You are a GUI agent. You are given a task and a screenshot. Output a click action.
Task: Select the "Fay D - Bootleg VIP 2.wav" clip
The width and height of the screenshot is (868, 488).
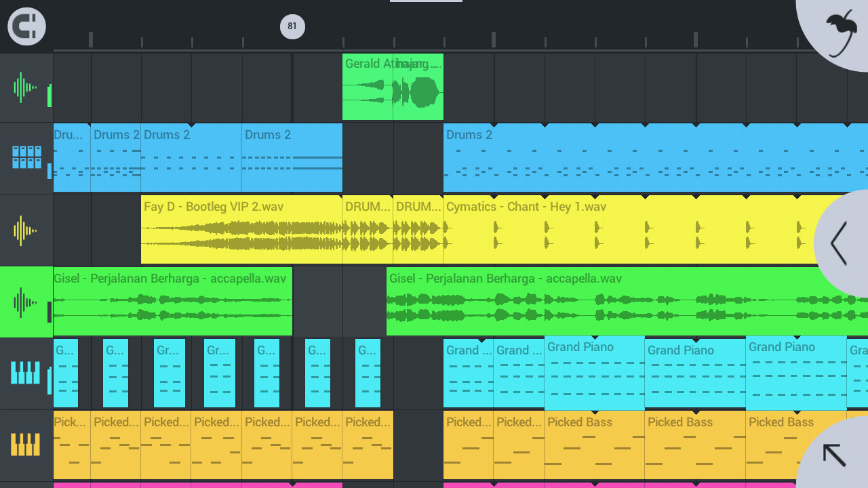[241, 229]
